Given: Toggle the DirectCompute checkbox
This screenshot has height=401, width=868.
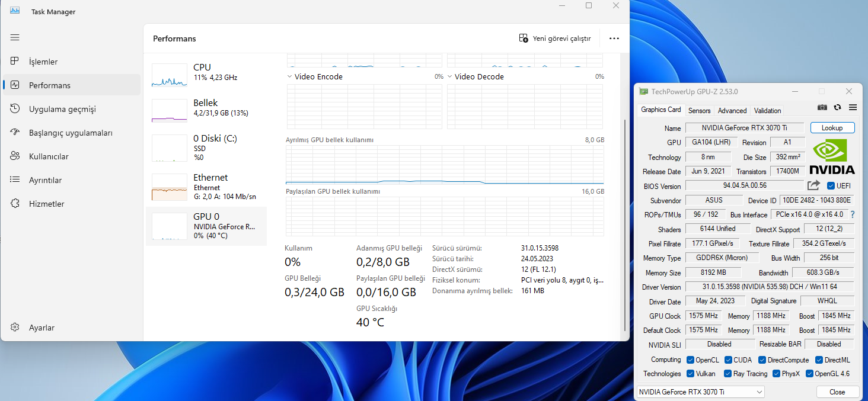Looking at the screenshot, I should 762,360.
